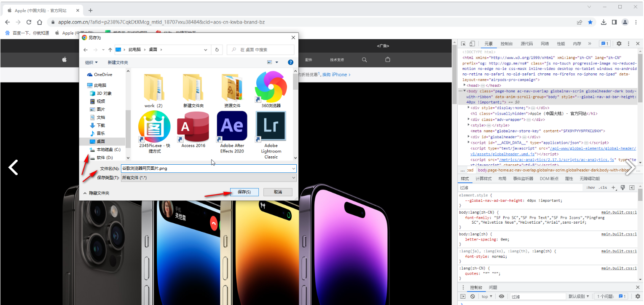Open main.built.css:1 link beside body:lang(zh-CN)
This screenshot has width=644, height=305.
click(x=619, y=212)
